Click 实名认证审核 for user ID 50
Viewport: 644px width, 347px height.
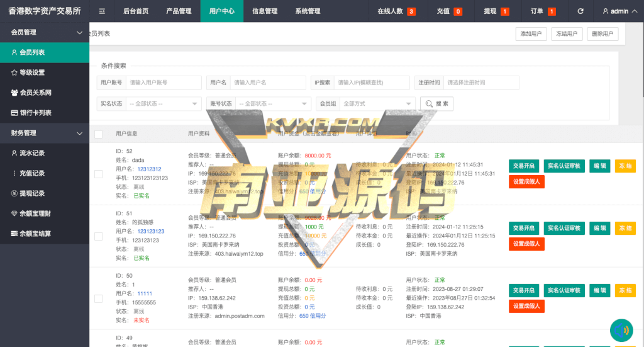[x=564, y=290]
